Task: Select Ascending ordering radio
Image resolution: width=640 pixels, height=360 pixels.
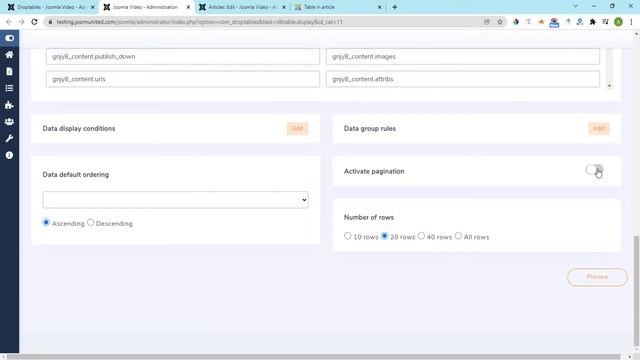Action: click(x=46, y=222)
